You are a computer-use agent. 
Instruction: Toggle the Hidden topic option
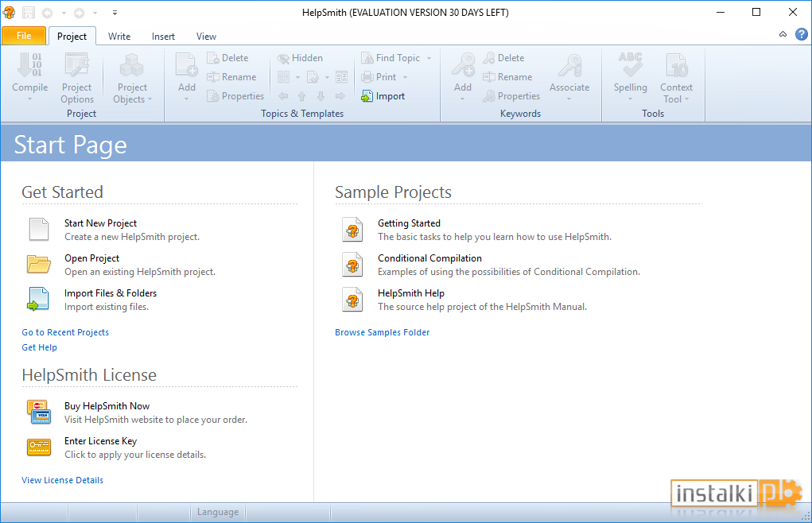300,58
